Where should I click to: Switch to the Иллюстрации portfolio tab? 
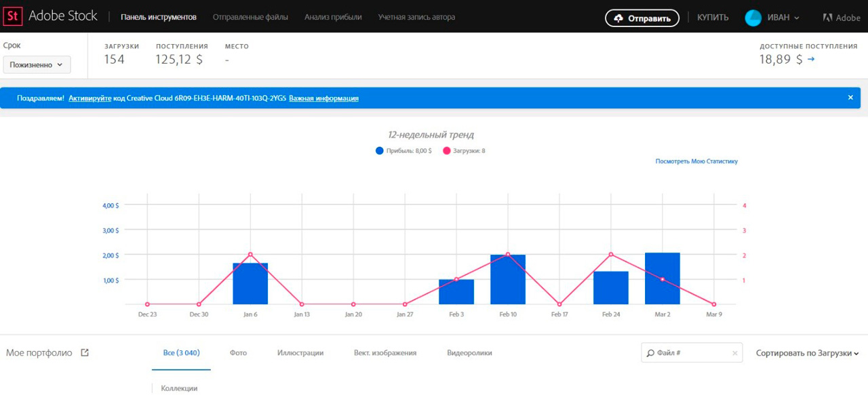(300, 353)
